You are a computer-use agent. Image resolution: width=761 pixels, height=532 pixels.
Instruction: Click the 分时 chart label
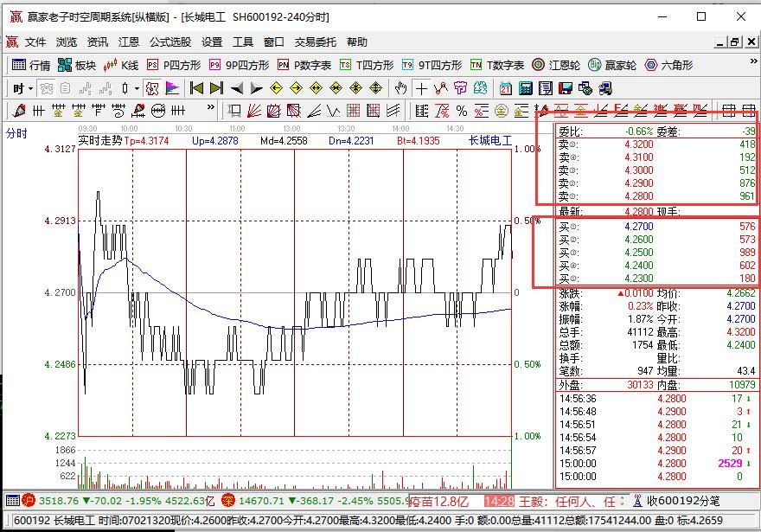(16, 133)
